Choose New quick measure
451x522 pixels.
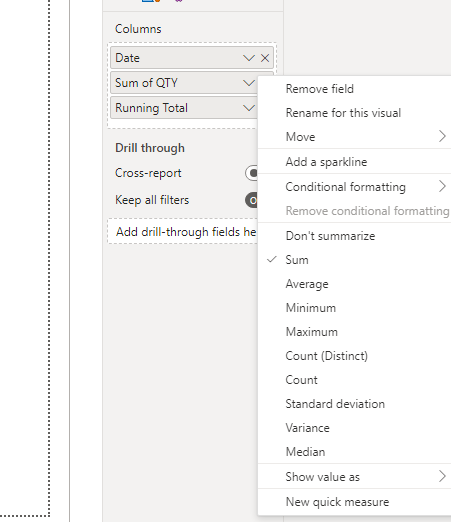355,502
